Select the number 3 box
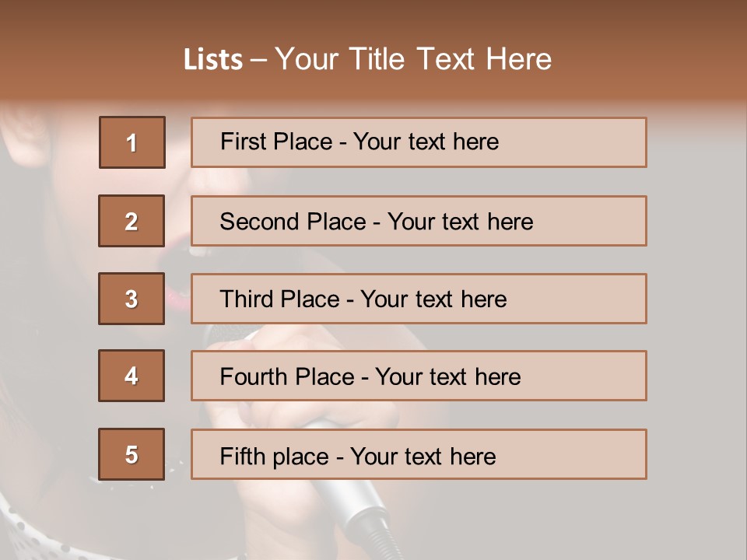747x560 pixels. 132,299
